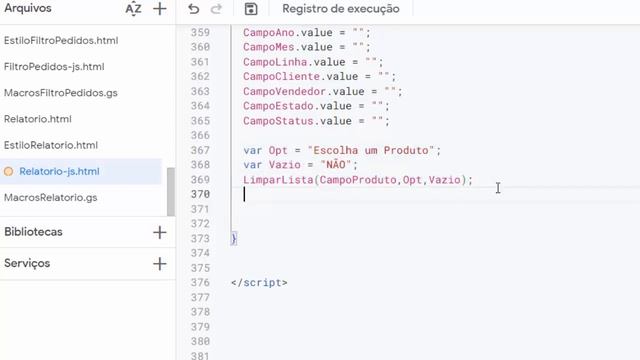Open MacrosRelatorio.gs file

51,198
